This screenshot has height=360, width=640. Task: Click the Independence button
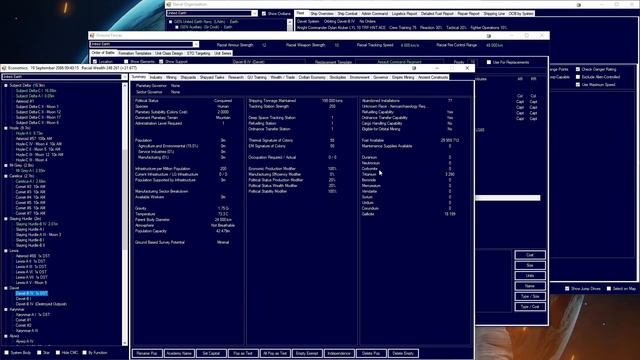point(339,353)
